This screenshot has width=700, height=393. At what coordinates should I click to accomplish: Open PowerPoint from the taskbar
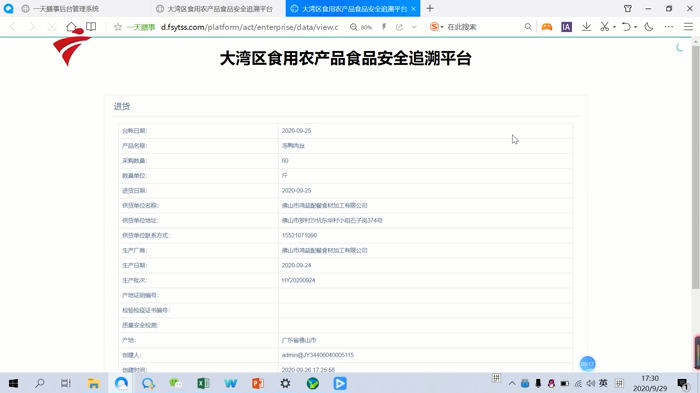[x=258, y=383]
